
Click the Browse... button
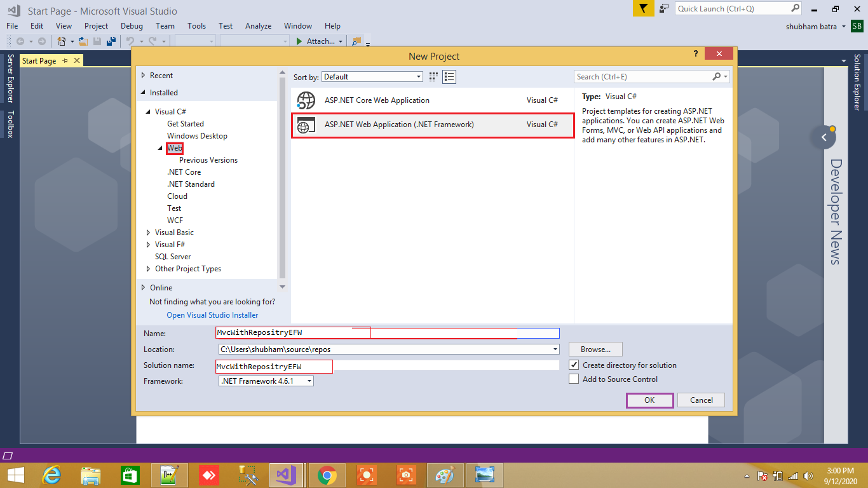coord(595,349)
